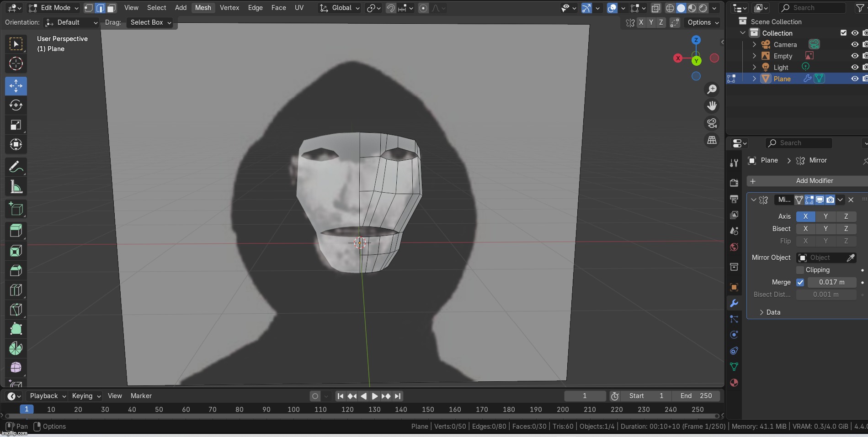This screenshot has height=437, width=868.
Task: Open the Edge menu
Action: click(255, 8)
